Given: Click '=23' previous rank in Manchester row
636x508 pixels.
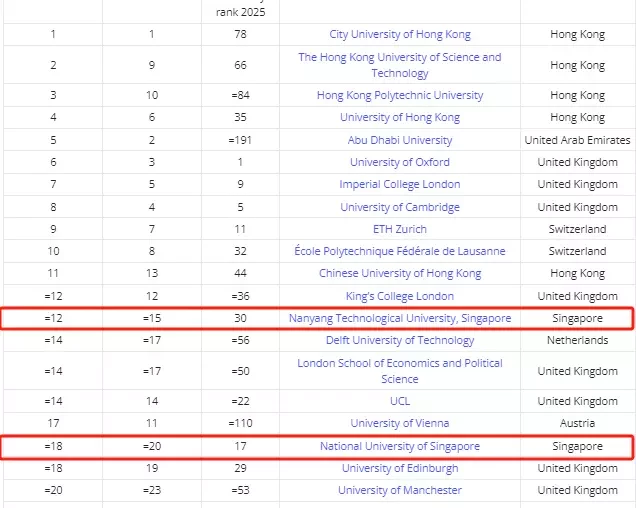Looking at the screenshot, I should [x=152, y=490].
